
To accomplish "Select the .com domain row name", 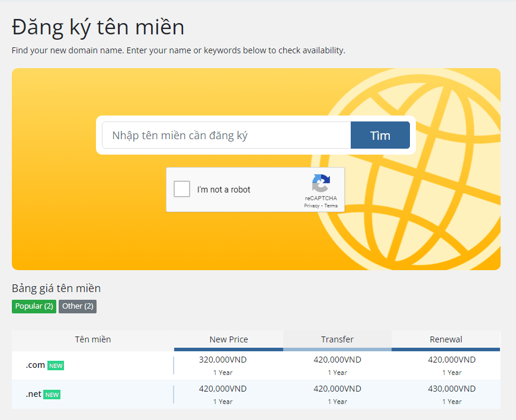I will (36, 365).
